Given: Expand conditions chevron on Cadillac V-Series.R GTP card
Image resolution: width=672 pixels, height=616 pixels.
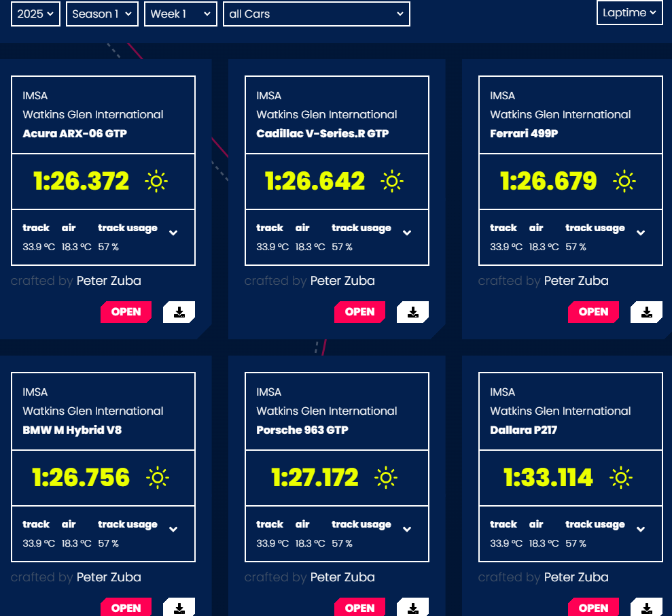Looking at the screenshot, I should click(407, 233).
